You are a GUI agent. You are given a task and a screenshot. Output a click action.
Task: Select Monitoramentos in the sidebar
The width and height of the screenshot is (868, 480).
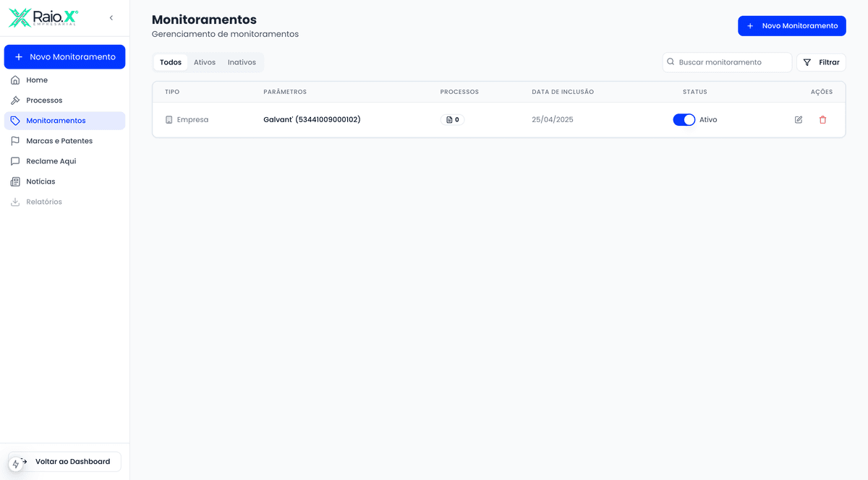coord(64,121)
